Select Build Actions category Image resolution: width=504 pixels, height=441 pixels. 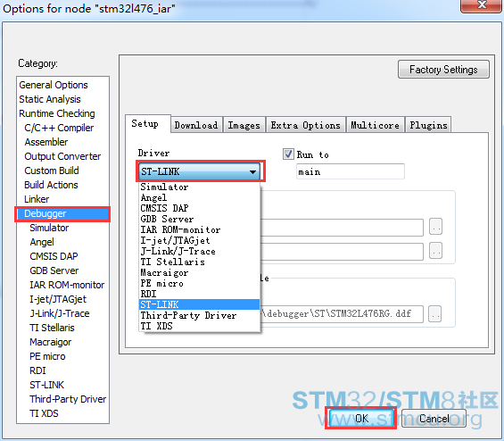click(x=51, y=185)
